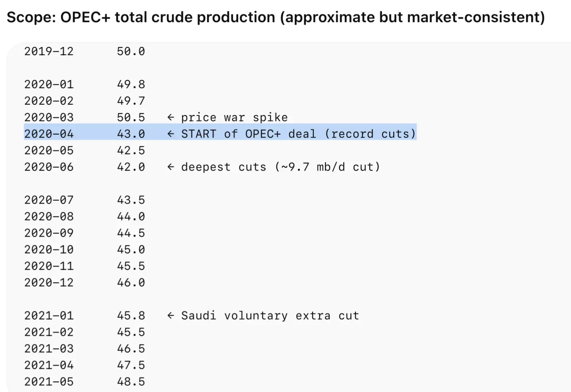Screen dimensions: 571x392
Task: Click the value 44.5 for 2020-09
Action: pyautogui.click(x=131, y=233)
